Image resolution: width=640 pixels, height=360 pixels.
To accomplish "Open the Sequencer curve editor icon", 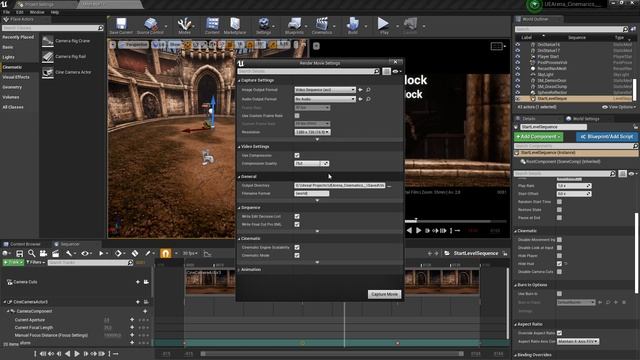I will point(207,253).
